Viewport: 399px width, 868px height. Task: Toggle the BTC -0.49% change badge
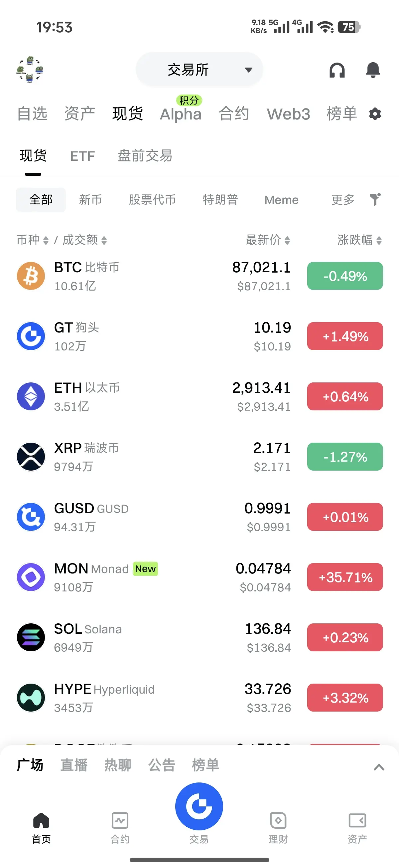point(345,276)
